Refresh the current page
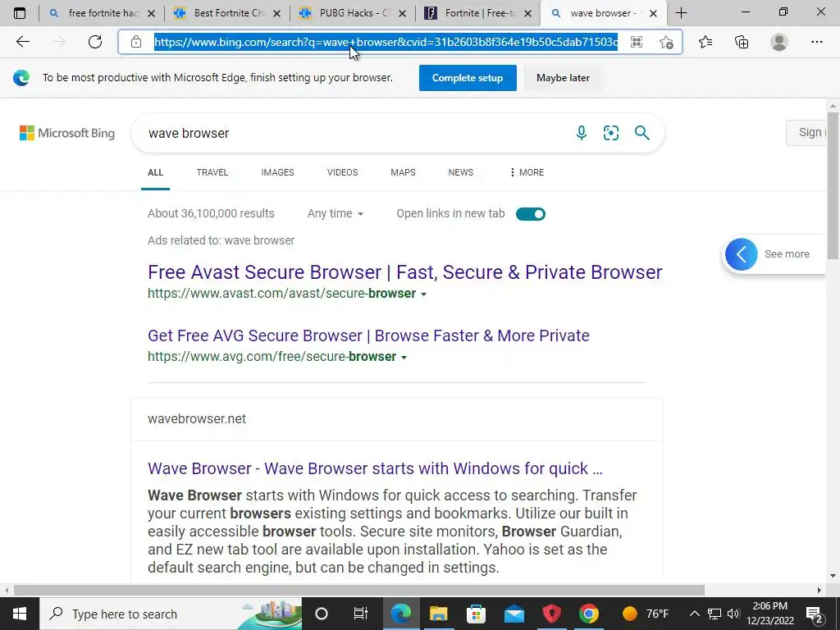This screenshot has width=840, height=630. [x=95, y=42]
